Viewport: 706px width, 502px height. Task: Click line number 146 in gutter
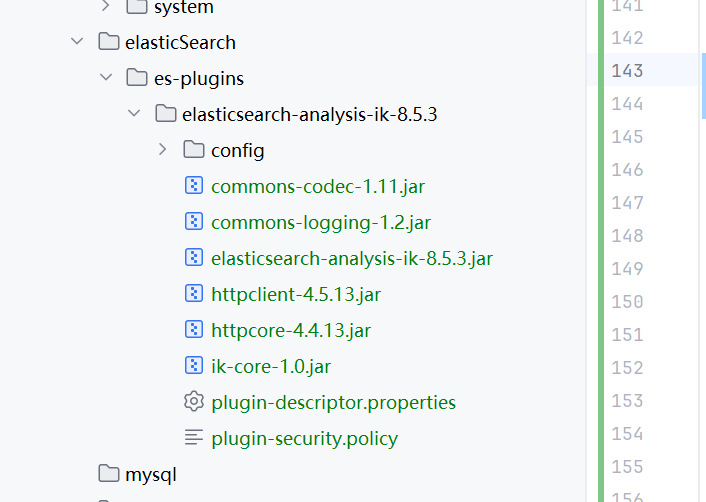(627, 170)
